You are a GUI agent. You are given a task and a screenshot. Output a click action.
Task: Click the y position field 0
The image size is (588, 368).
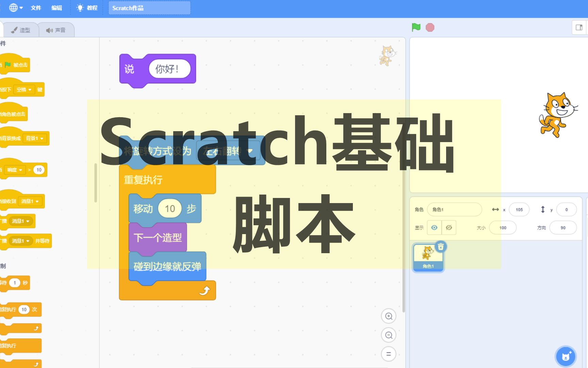pyautogui.click(x=566, y=210)
